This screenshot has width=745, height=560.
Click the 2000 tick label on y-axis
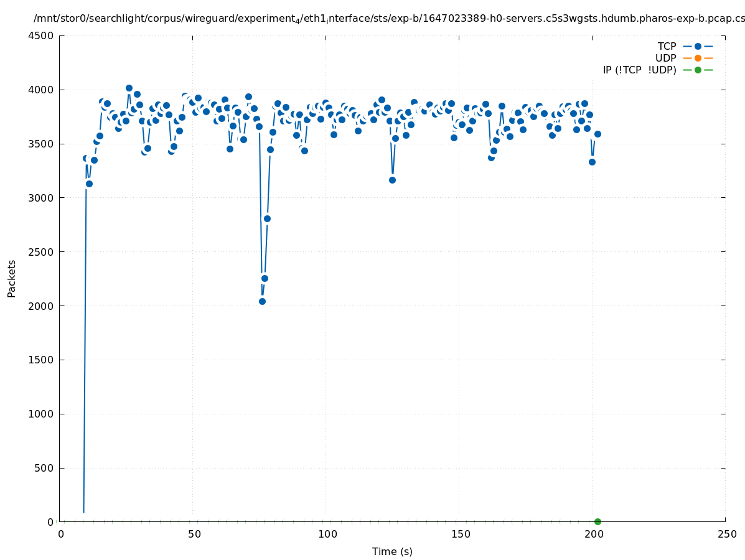coord(42,306)
